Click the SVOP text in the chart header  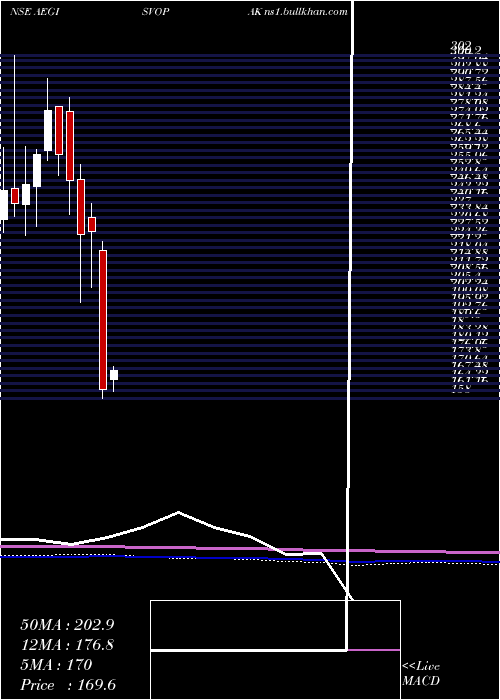(x=155, y=12)
